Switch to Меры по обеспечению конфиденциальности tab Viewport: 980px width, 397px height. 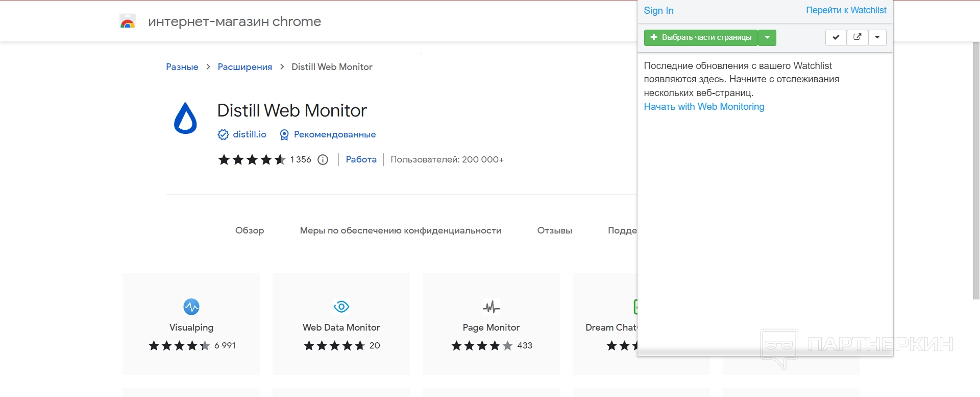(x=401, y=230)
